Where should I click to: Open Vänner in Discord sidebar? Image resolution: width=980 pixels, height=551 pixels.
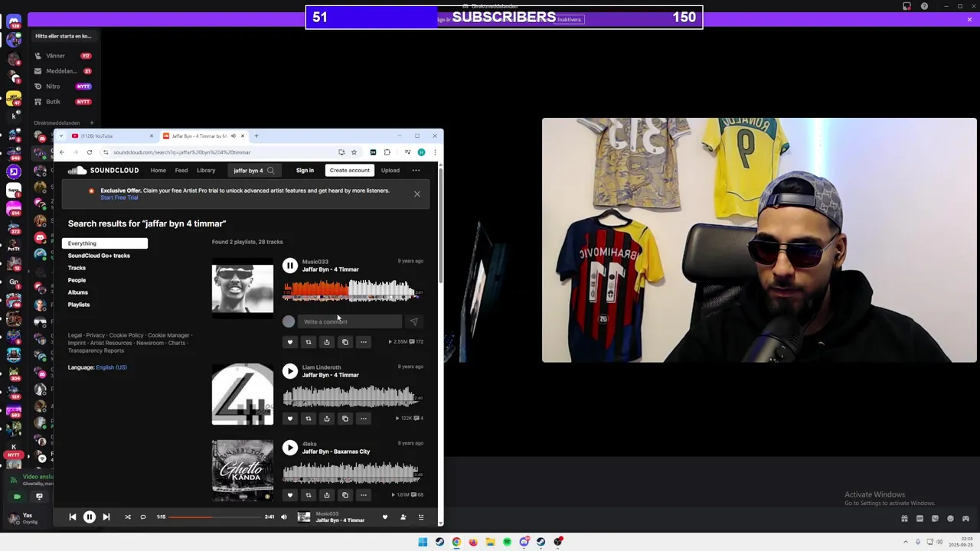(63, 56)
